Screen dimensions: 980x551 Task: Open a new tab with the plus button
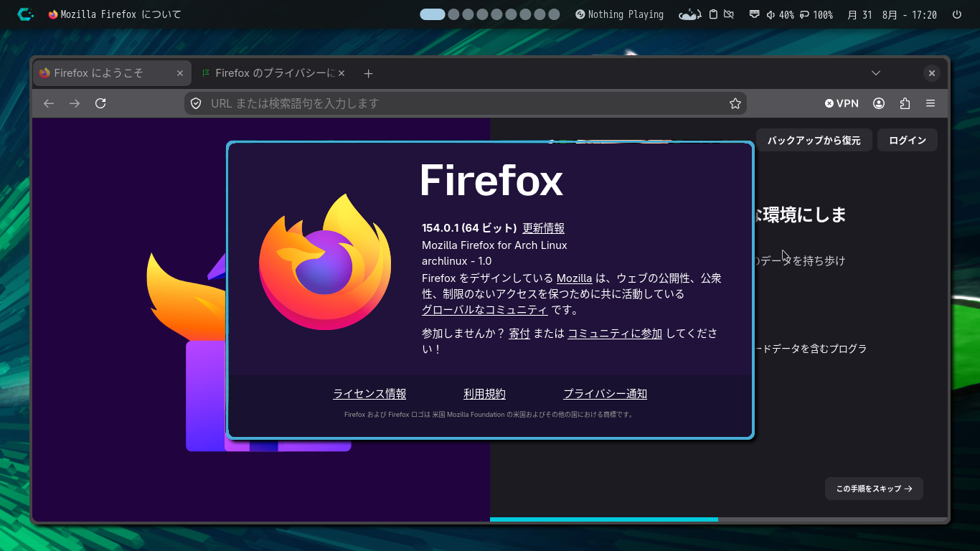(368, 73)
